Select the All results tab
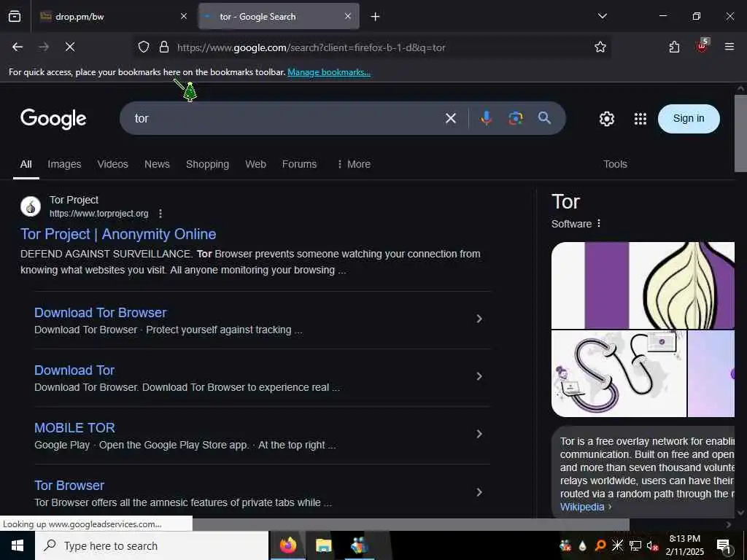747x560 pixels. pyautogui.click(x=26, y=164)
